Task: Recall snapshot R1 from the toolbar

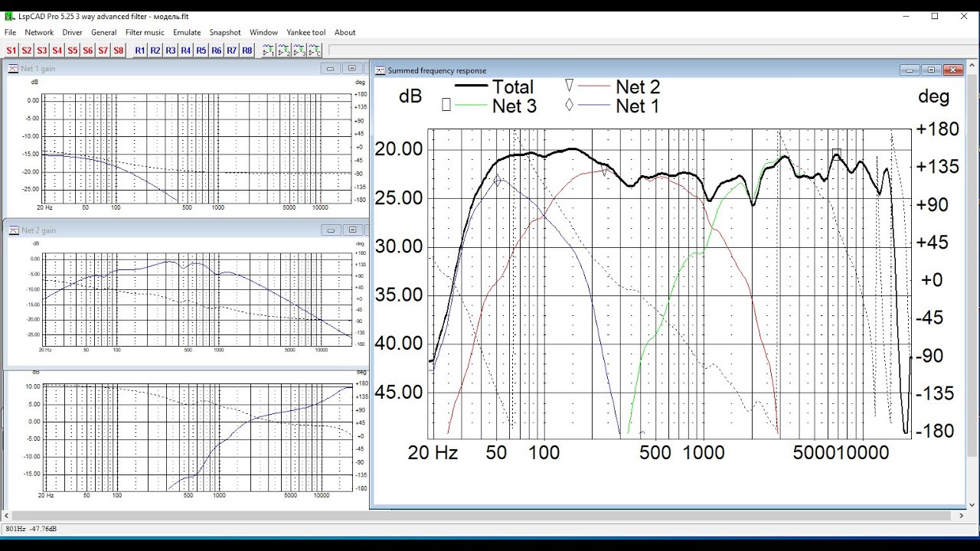Action: click(x=140, y=51)
